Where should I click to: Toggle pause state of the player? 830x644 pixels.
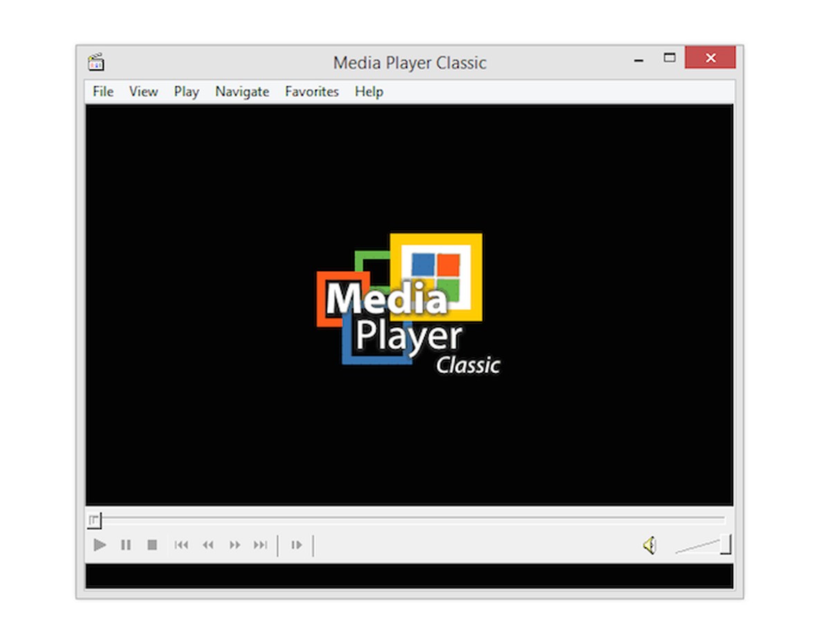[126, 545]
